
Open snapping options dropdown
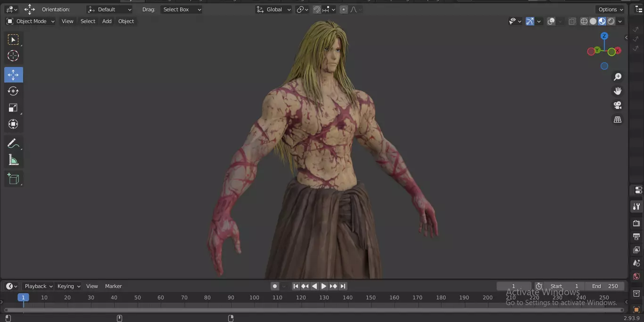(330, 9)
